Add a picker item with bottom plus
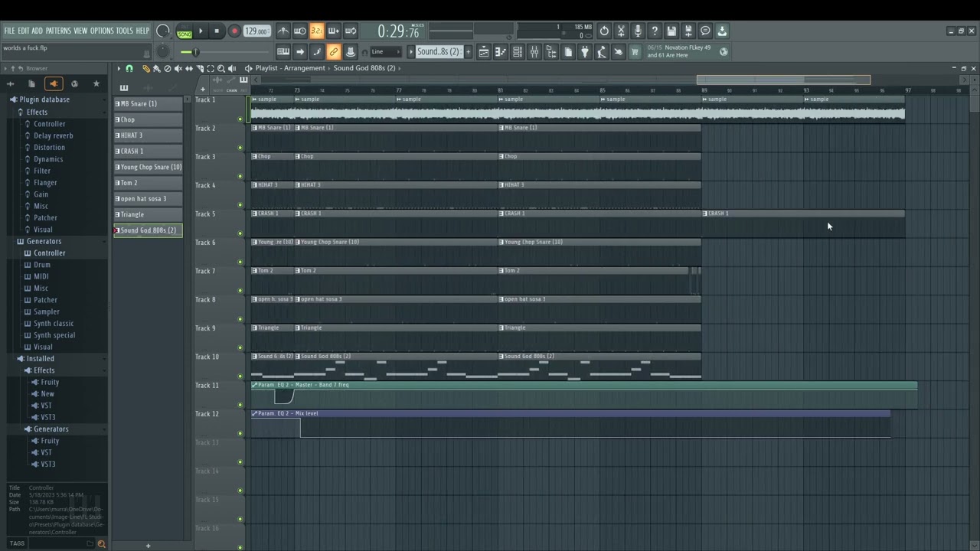This screenshot has height=551, width=980. (x=148, y=546)
